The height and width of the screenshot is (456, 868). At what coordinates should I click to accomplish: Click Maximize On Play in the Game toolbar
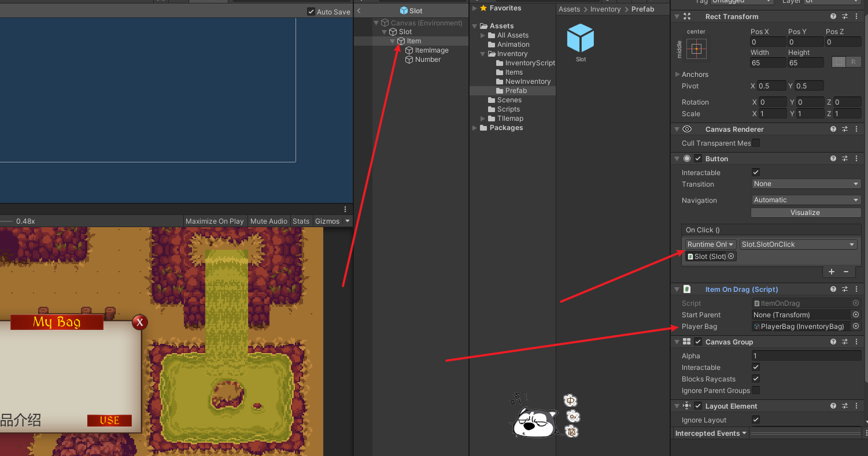pos(215,221)
